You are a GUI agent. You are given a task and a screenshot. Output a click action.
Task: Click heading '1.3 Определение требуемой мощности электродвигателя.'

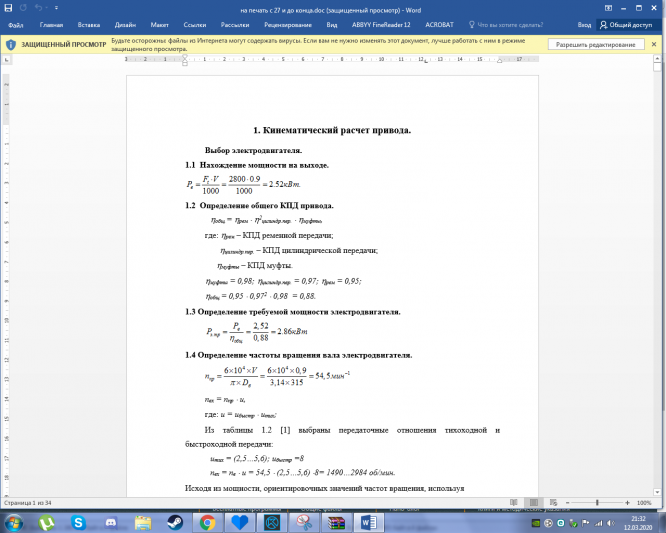tap(293, 312)
